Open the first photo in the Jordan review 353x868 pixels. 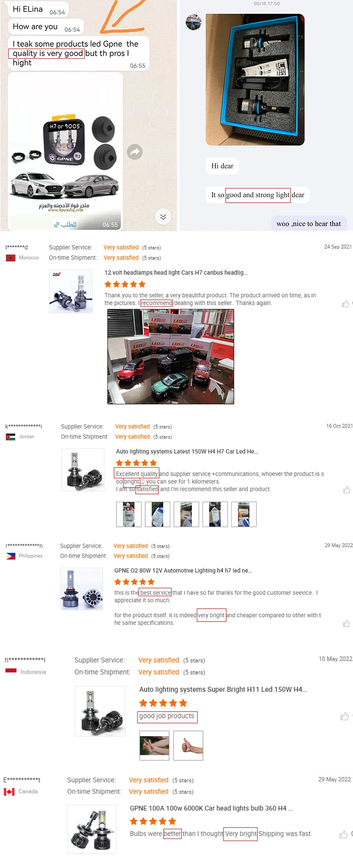click(x=129, y=514)
